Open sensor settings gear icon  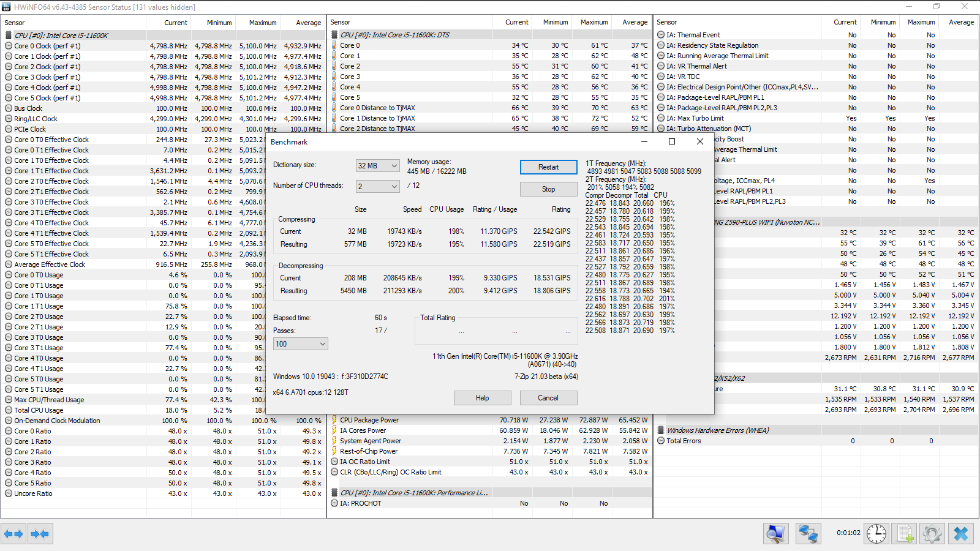point(932,534)
